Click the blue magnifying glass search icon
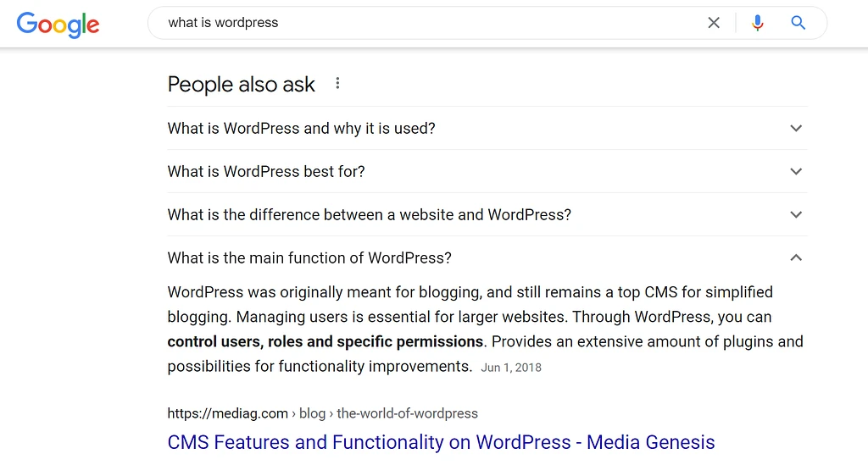 pyautogui.click(x=798, y=23)
